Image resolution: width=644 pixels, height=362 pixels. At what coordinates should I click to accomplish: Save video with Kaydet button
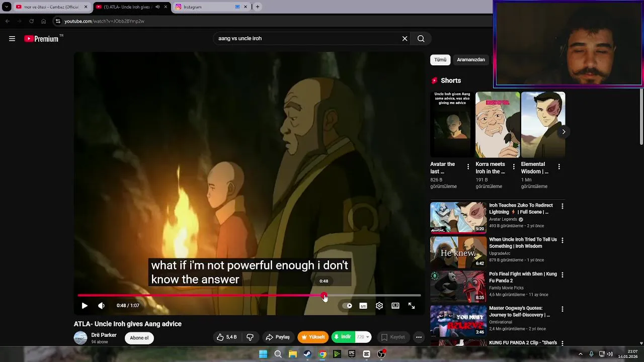393,337
